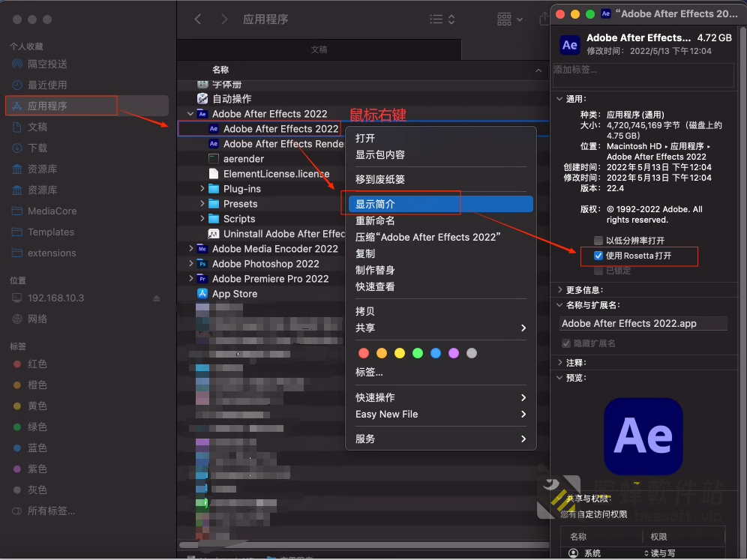Click the Ae icon in the info window header
747x560 pixels.
pos(570,45)
